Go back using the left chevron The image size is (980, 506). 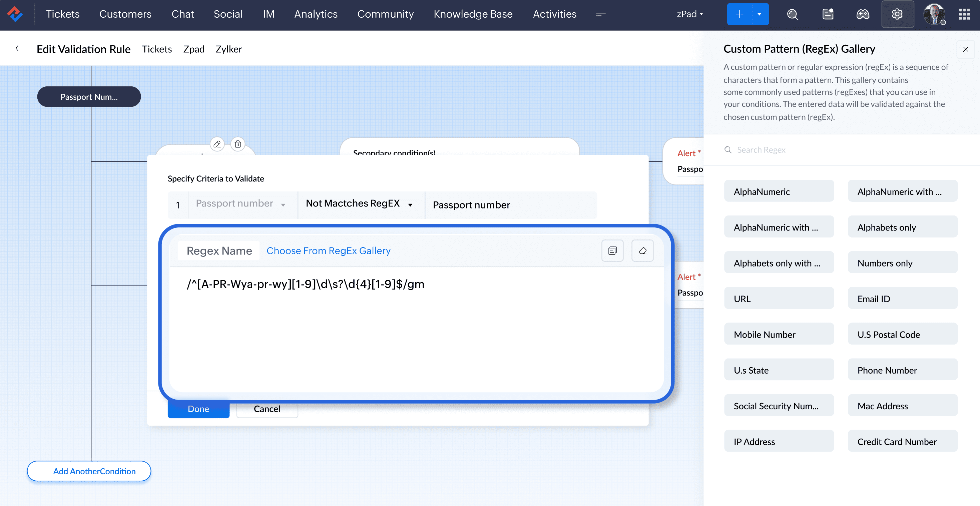coord(17,48)
